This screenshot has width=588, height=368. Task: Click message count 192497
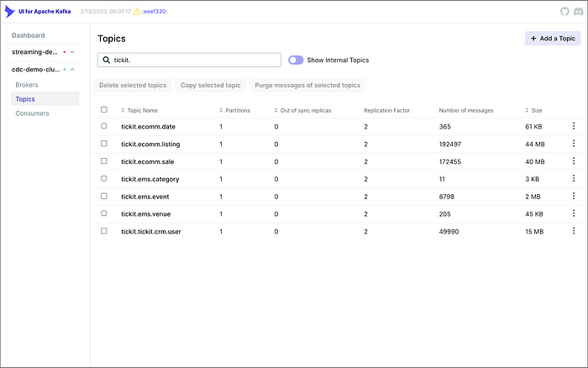point(450,144)
